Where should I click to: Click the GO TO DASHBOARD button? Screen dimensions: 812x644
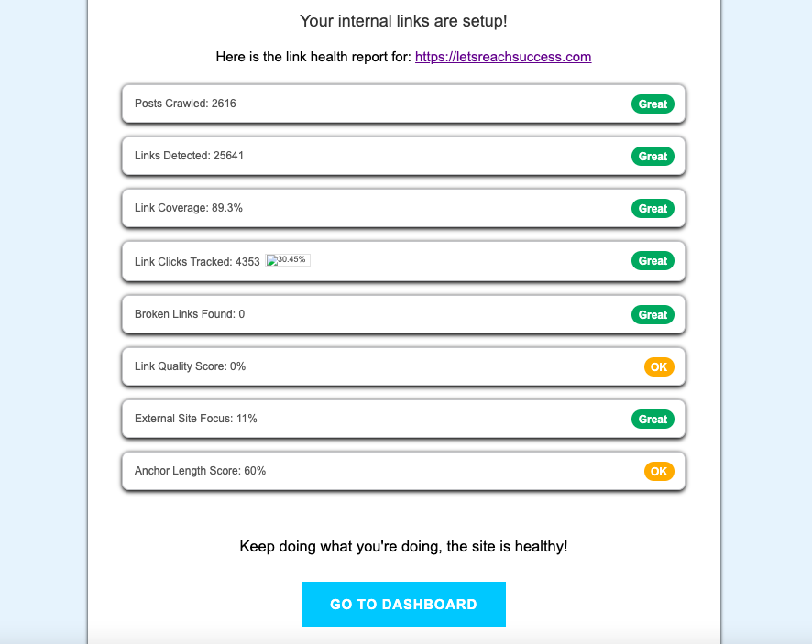coord(403,604)
